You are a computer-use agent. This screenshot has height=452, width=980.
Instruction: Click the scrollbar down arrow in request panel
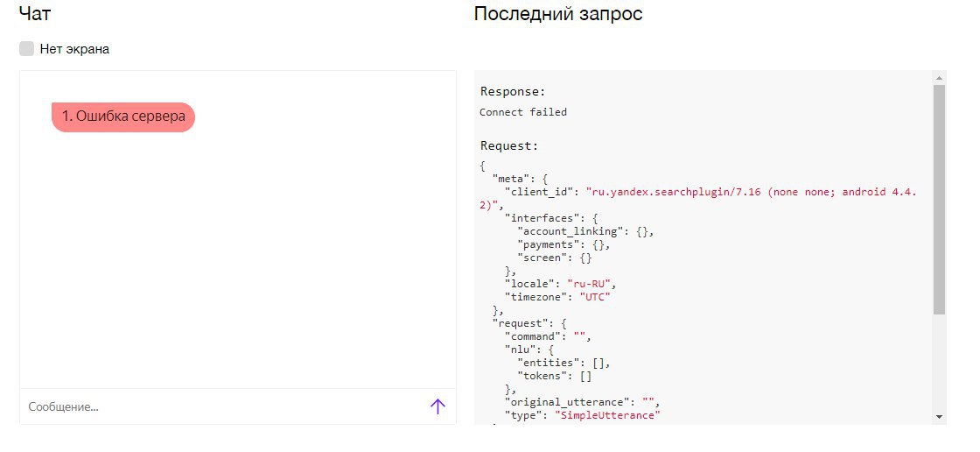pos(940,416)
